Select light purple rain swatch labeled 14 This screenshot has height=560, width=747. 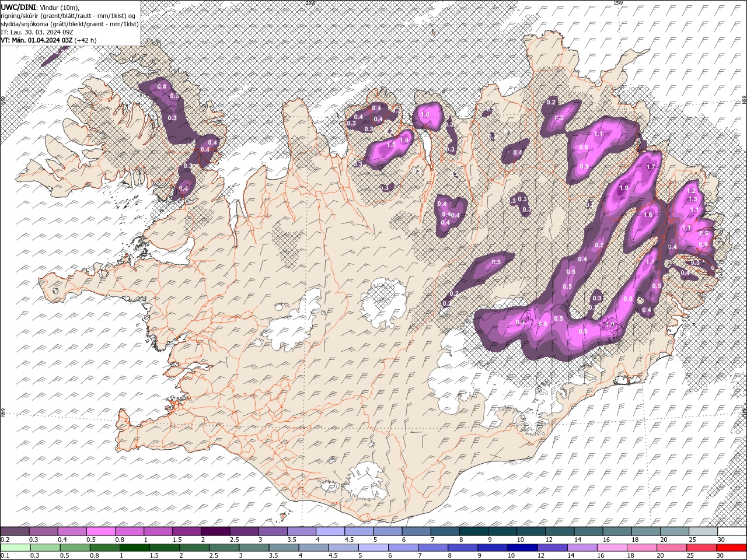tap(581, 547)
